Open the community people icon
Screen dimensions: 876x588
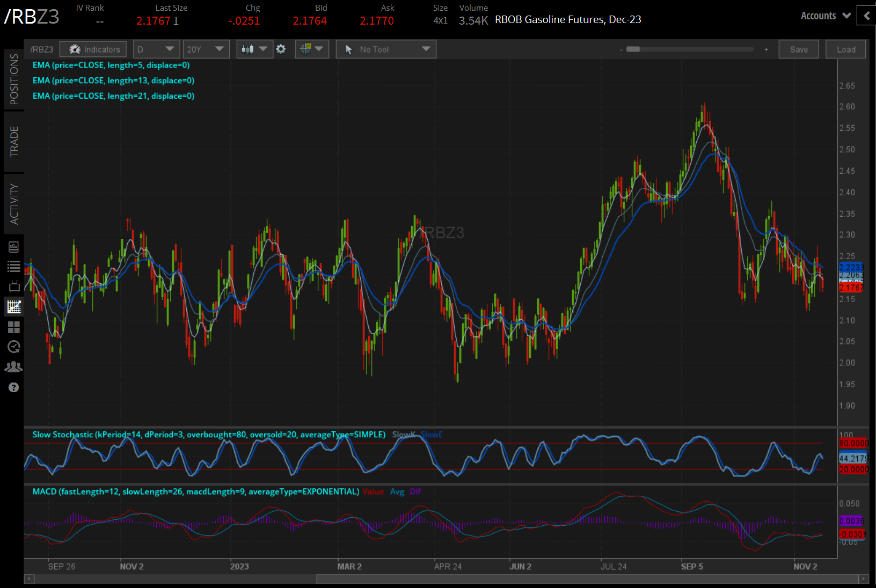[x=14, y=367]
